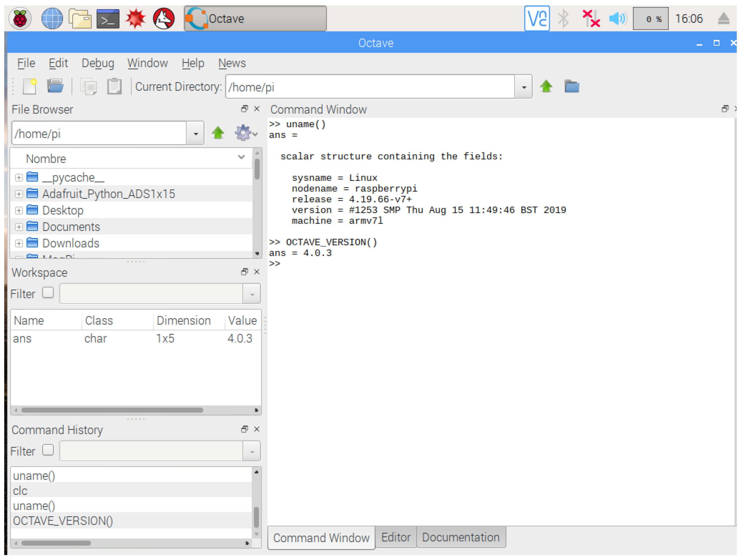Expand the Downloads folder in File Browser
Screen dimensions: 741x560
point(19,243)
